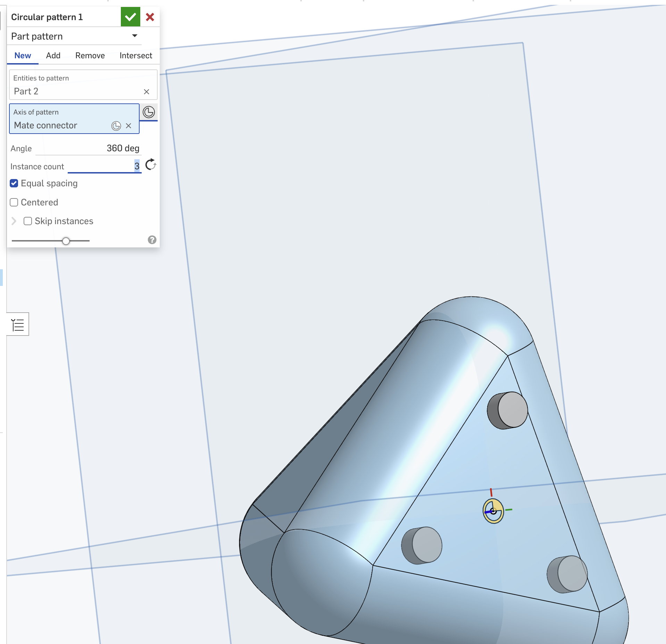Click the Angle value field
This screenshot has width=666, height=644.
[x=123, y=149]
